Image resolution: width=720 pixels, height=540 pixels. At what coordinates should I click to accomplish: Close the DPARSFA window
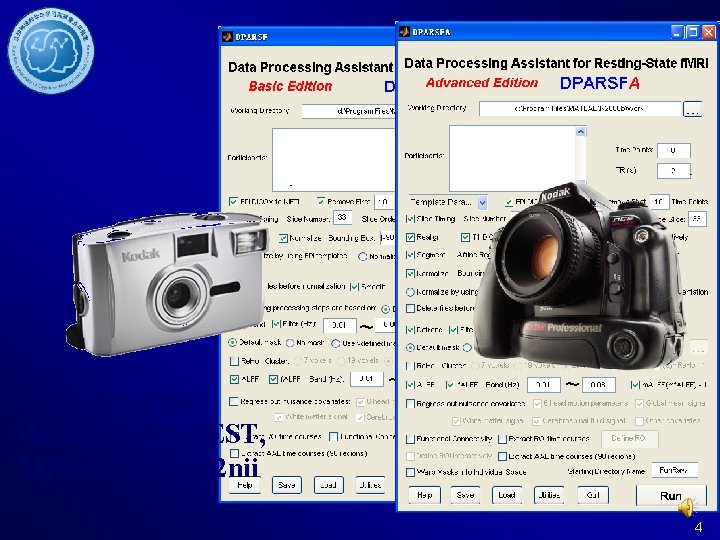709,32
